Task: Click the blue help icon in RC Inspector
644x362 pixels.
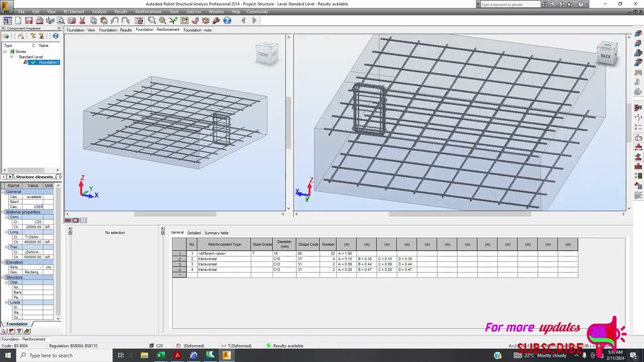Action: [x=55, y=36]
